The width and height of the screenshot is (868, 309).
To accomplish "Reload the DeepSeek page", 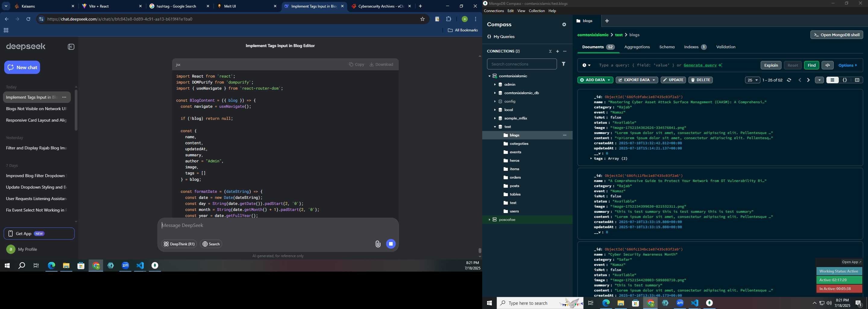I will click(28, 19).
